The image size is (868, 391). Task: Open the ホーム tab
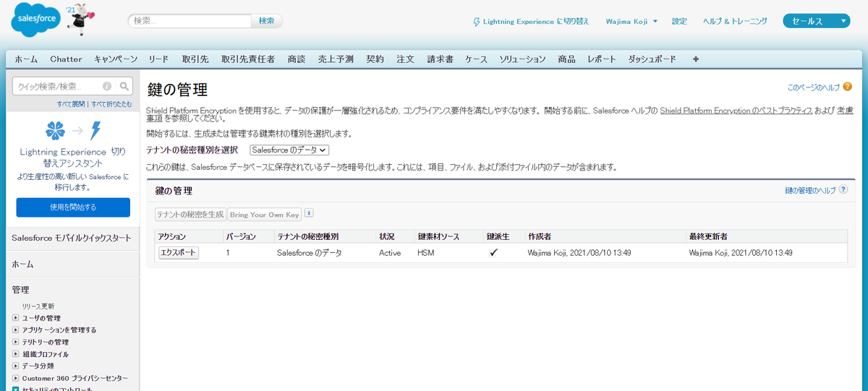pyautogui.click(x=26, y=59)
